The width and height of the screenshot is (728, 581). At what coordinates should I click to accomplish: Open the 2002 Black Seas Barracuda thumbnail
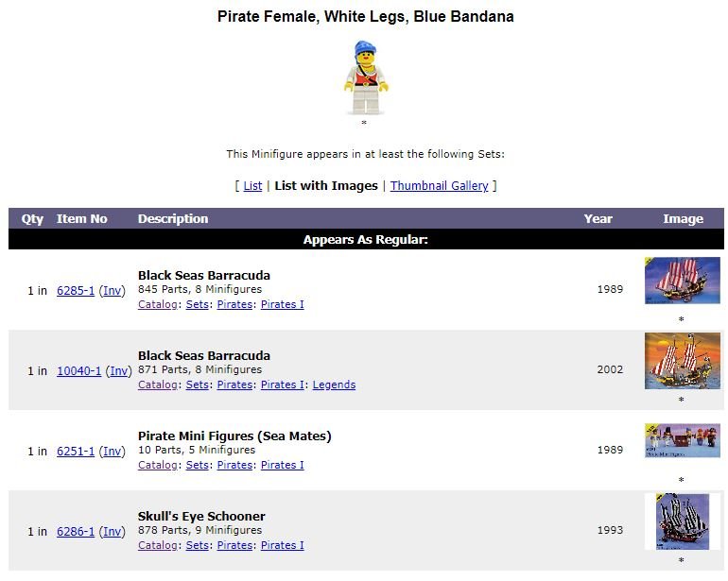pyautogui.click(x=683, y=361)
